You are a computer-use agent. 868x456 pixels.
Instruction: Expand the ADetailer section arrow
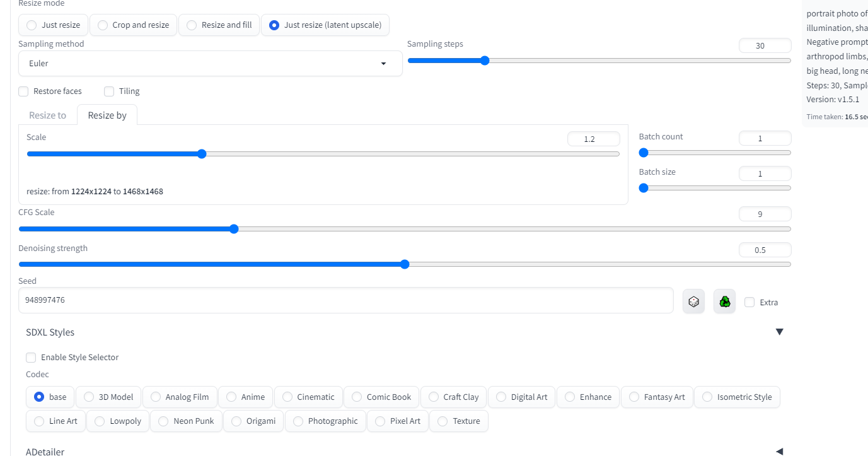tap(779, 452)
